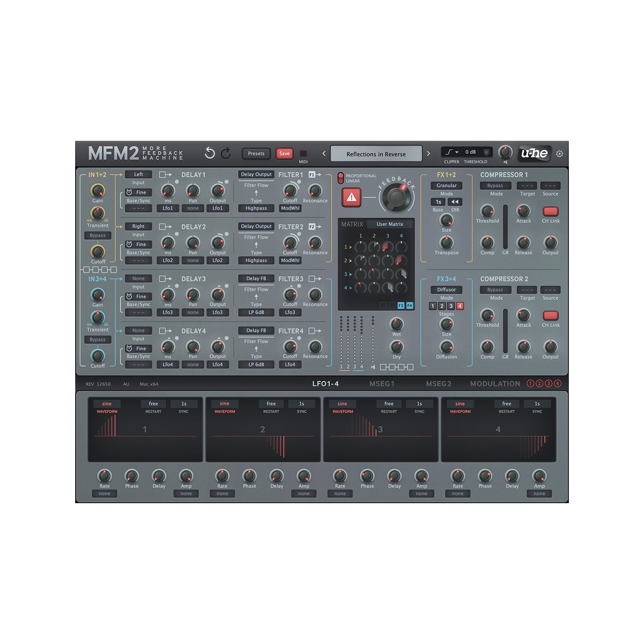Open settings with the gear icon
The width and height of the screenshot is (644, 644).
[x=559, y=154]
